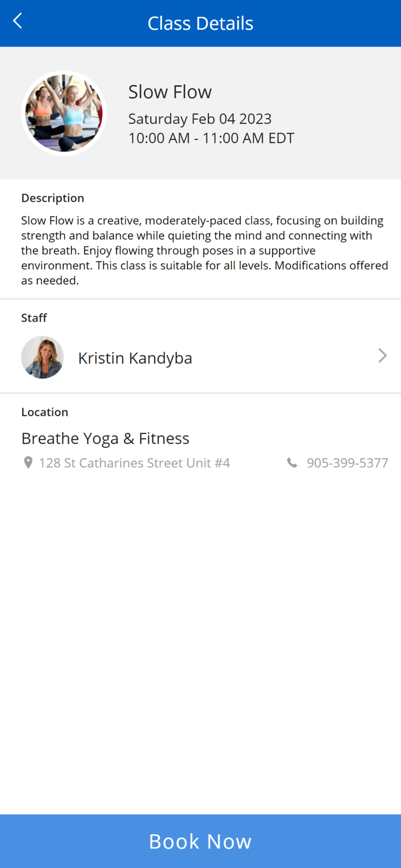Click the location pin icon beside the address
This screenshot has width=401, height=868.
[x=28, y=462]
